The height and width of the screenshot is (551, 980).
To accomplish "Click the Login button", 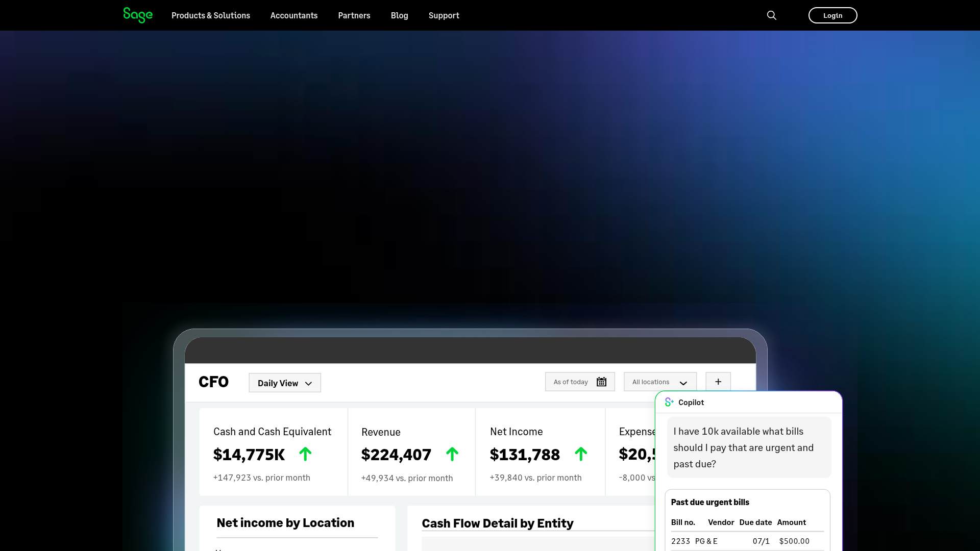I will click(832, 15).
